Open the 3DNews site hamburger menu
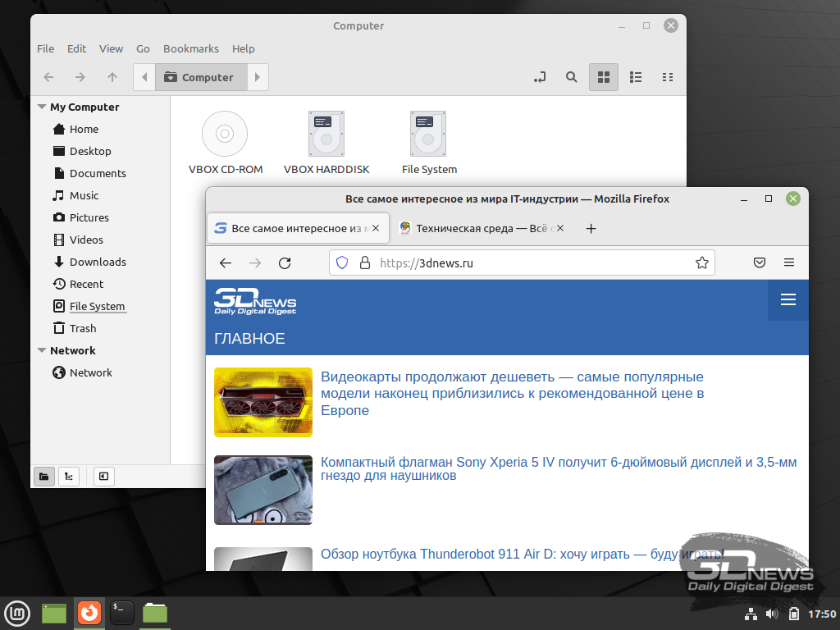 [x=788, y=299]
